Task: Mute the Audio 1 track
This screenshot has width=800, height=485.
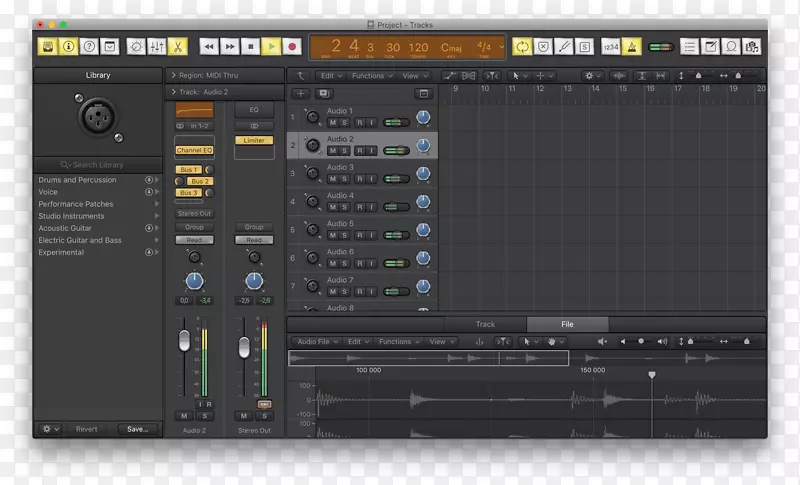Action: point(331,122)
